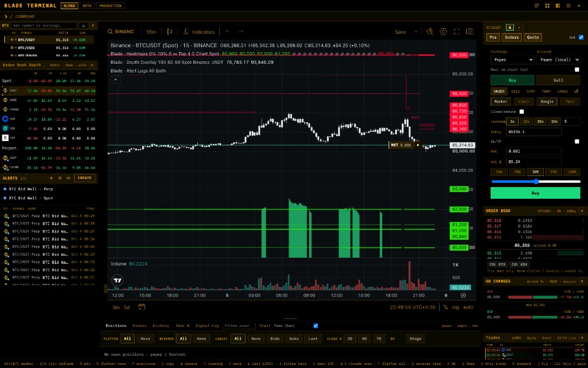This screenshot has width=588, height=368.
Task: Switch to the BETA environment tab
Action: (x=87, y=6)
